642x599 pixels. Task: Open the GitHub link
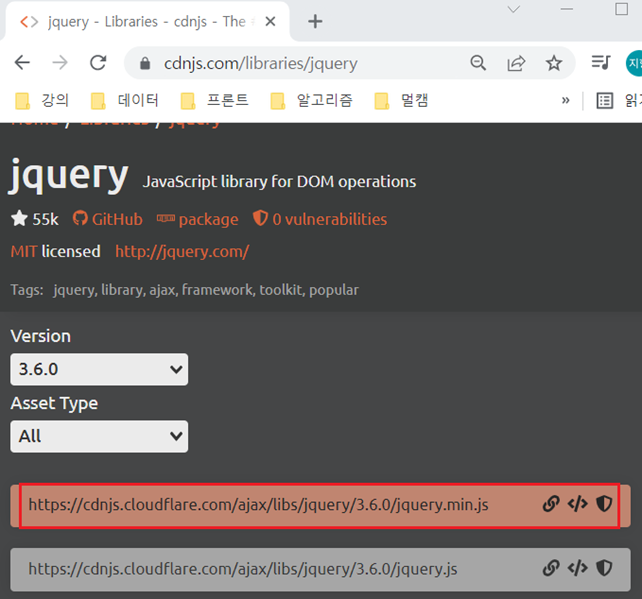click(x=108, y=219)
